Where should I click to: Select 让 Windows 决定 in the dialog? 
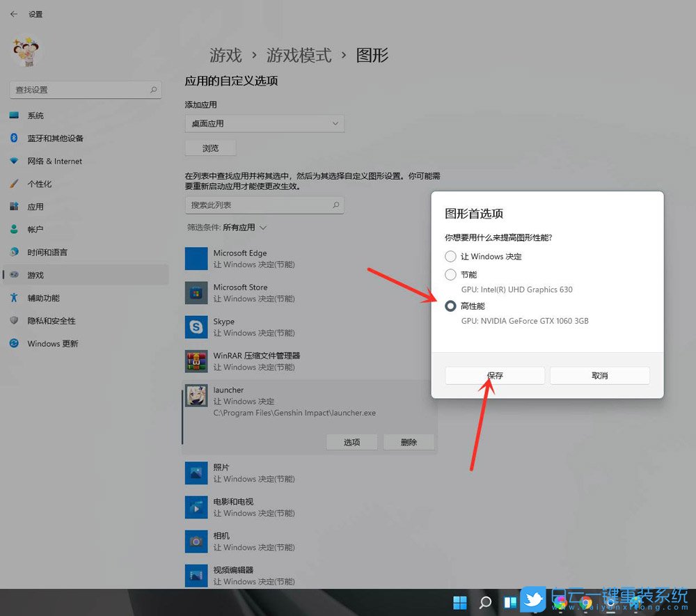coord(450,256)
